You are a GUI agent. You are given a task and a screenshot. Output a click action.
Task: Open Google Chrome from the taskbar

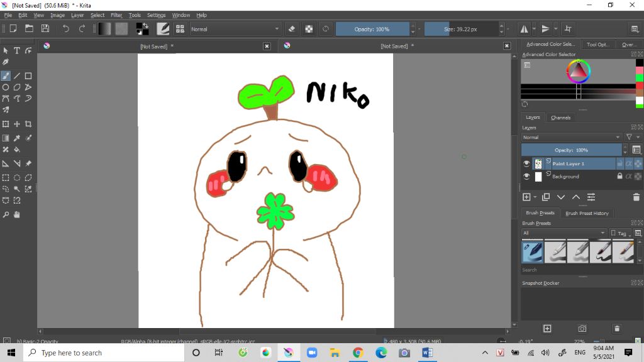click(358, 353)
